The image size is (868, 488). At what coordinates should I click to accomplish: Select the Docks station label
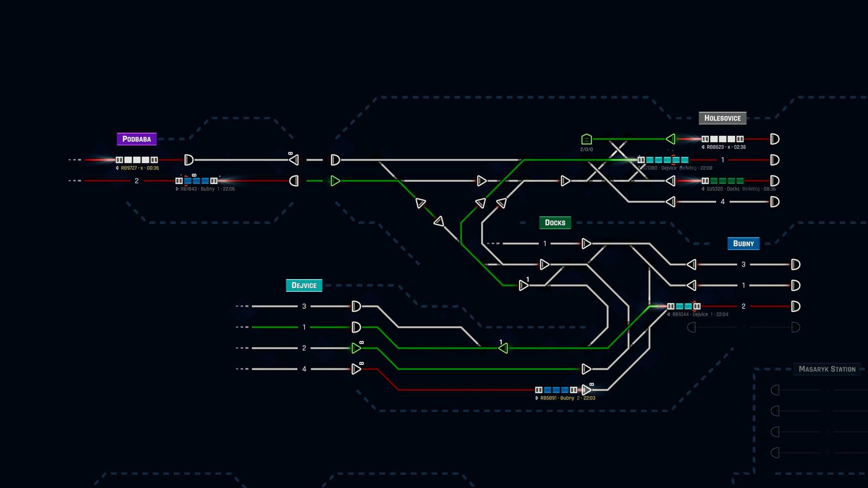555,223
